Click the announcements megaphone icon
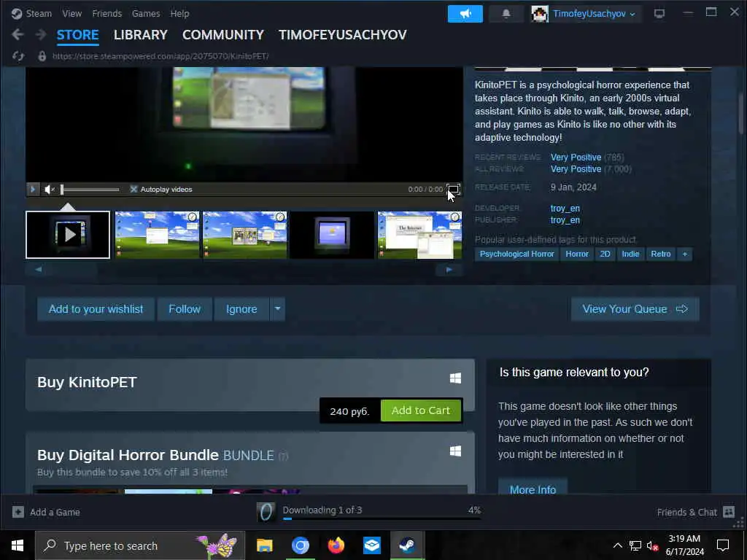The height and width of the screenshot is (560, 747). 465,14
